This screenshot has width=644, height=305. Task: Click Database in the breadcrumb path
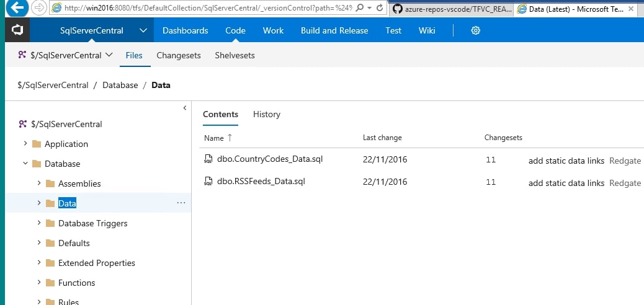pyautogui.click(x=120, y=86)
